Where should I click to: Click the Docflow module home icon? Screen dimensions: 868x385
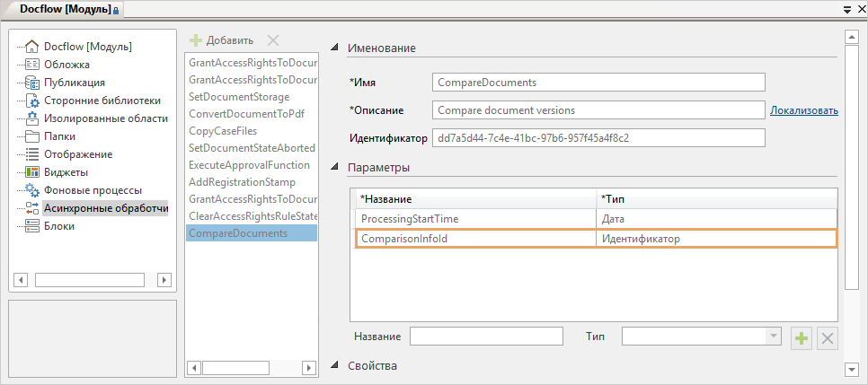coord(32,47)
